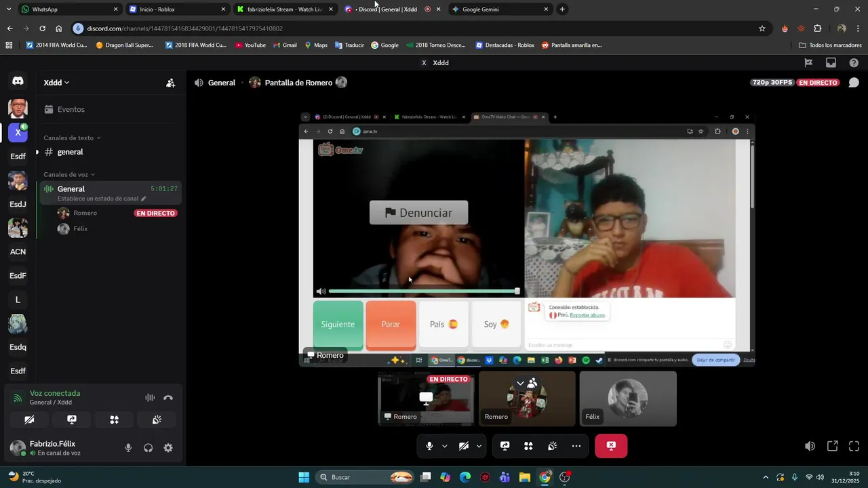Collapse the Canales de texto category
Image resolution: width=868 pixels, height=488 pixels.
[x=72, y=138]
